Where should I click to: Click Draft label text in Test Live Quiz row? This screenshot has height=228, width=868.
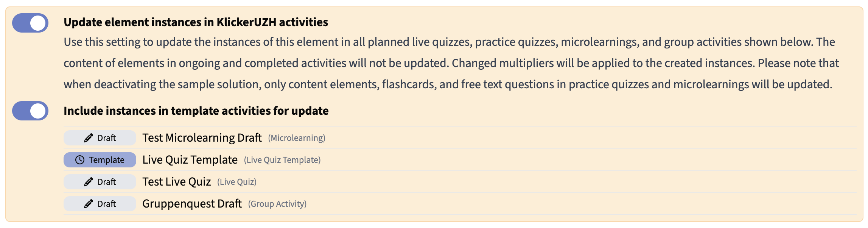click(x=107, y=182)
